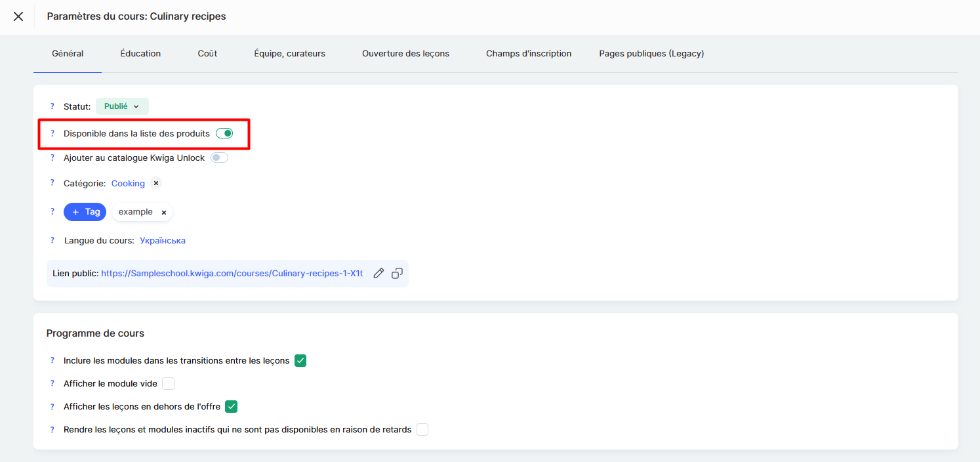Image resolution: width=980 pixels, height=462 pixels.
Task: Check the inactive lessons due to delays checkbox
Action: (422, 430)
